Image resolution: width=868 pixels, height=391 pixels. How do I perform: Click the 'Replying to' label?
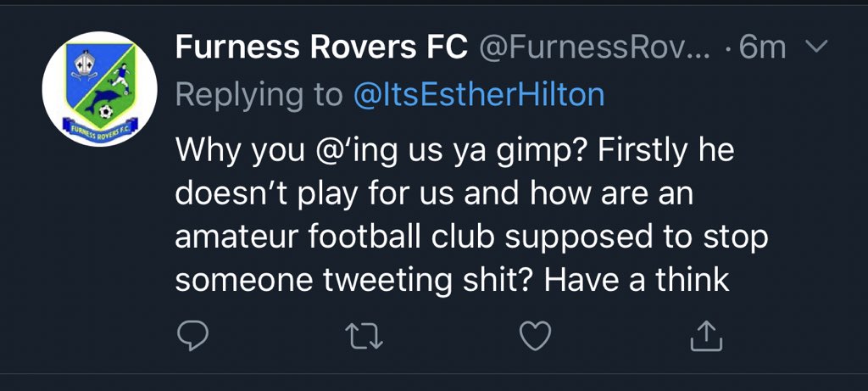[259, 96]
